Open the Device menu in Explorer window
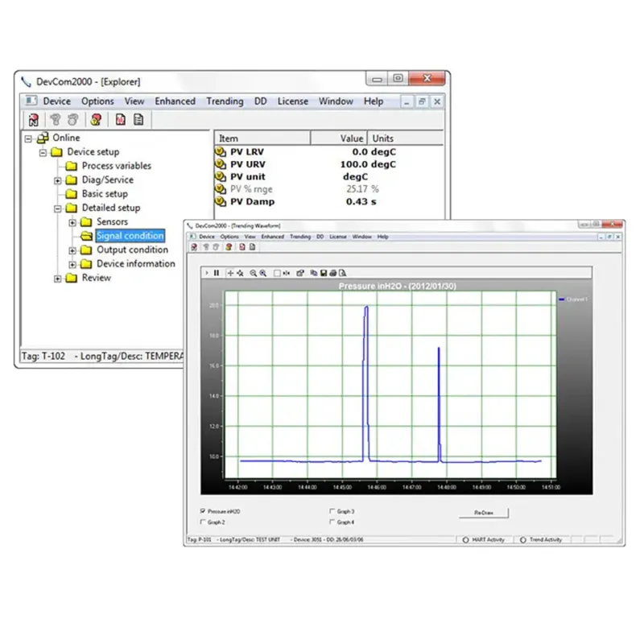The height and width of the screenshot is (644, 644). (x=56, y=101)
